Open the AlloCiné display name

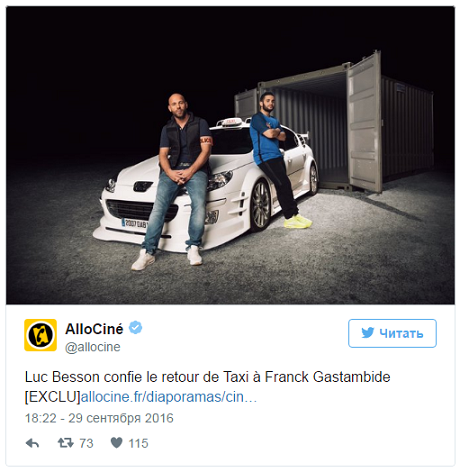tap(94, 329)
